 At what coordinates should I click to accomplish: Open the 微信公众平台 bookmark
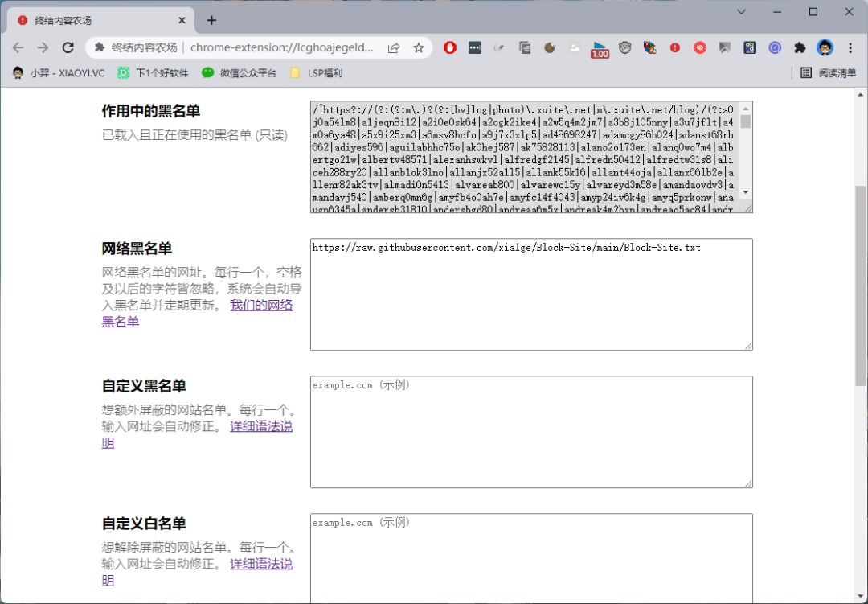click(x=239, y=73)
